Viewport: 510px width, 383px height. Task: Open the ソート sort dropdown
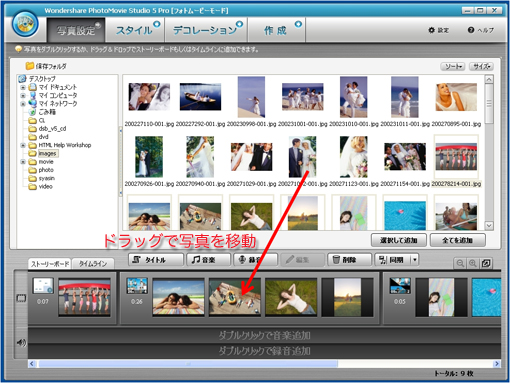click(452, 66)
